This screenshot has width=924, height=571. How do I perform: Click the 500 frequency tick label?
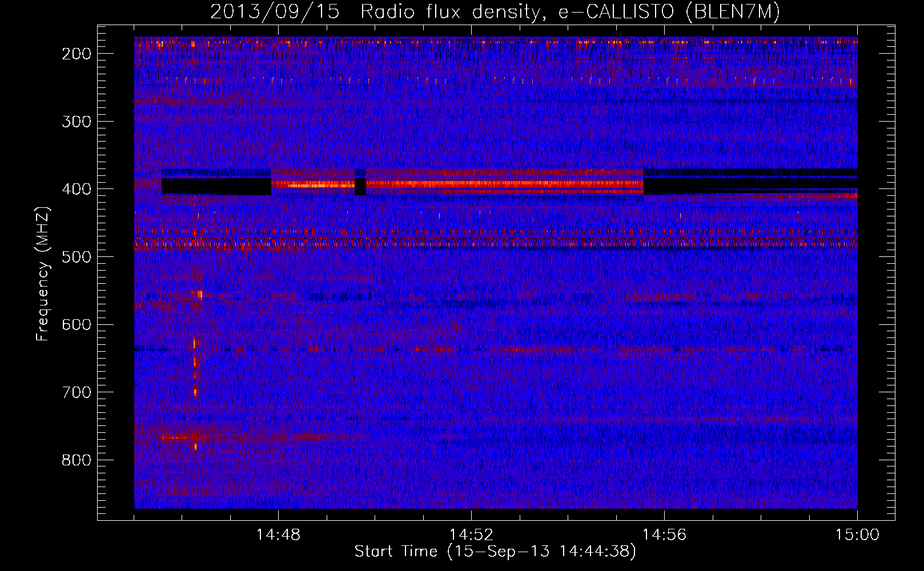coord(76,257)
